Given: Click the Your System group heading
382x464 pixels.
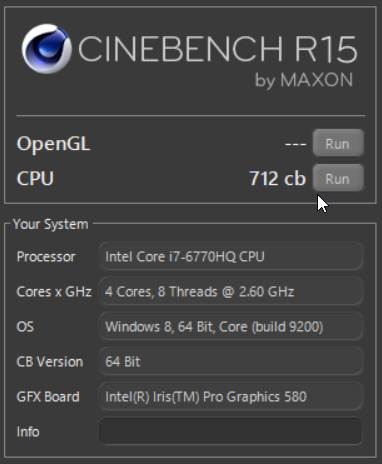Looking at the screenshot, I should 51,224.
